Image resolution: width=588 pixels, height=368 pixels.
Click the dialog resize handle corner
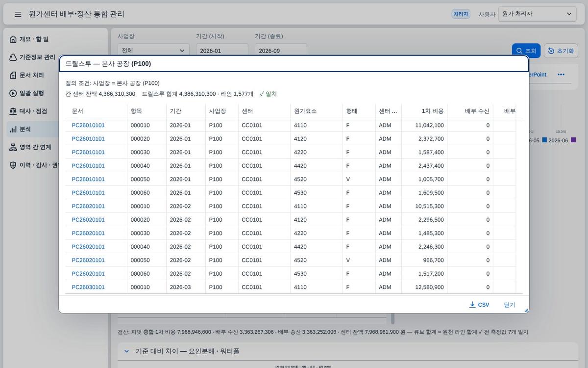(526, 310)
